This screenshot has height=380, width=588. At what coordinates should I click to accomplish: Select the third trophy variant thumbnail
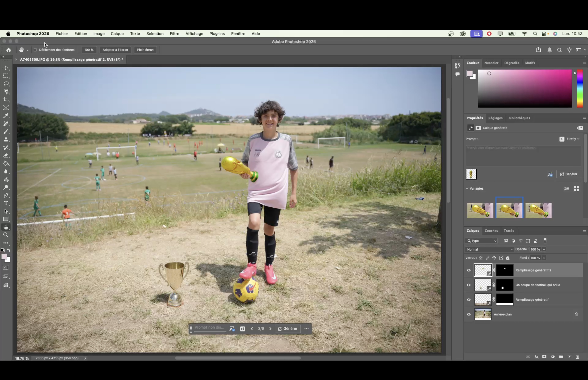pyautogui.click(x=538, y=210)
